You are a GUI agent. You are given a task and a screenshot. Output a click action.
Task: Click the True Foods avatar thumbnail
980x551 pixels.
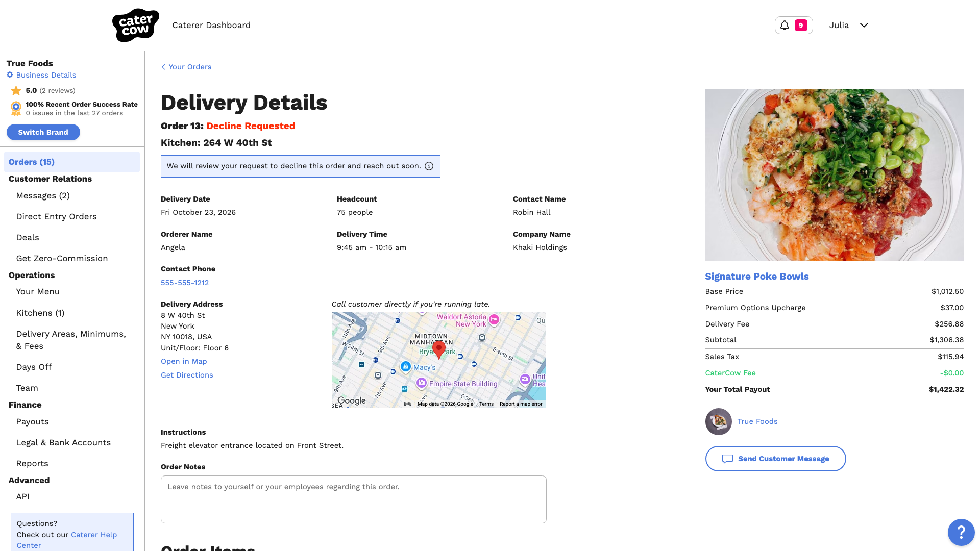pyautogui.click(x=718, y=421)
